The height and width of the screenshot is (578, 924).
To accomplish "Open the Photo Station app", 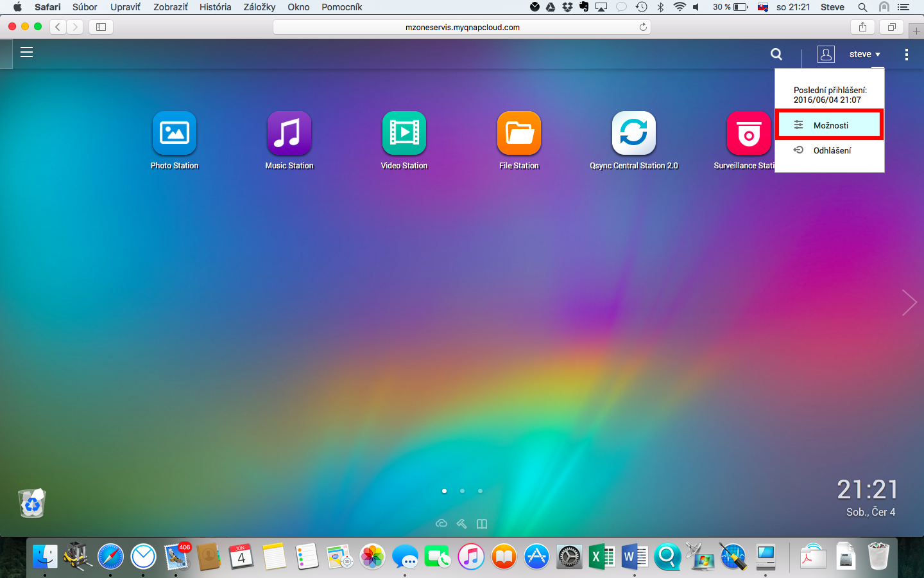I will (x=174, y=133).
